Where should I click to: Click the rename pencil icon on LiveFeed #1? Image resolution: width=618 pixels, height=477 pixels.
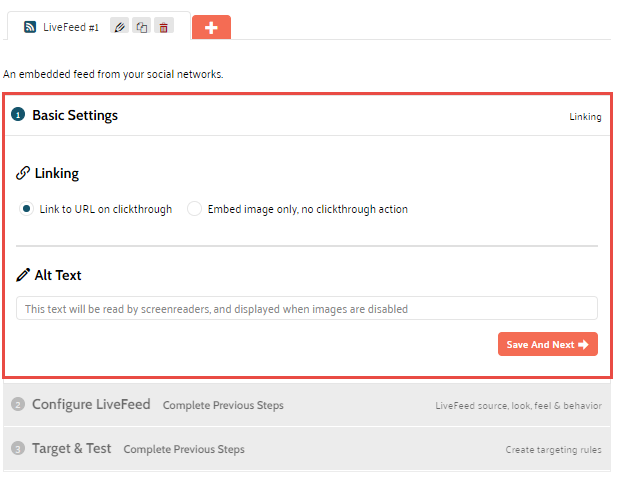119,27
